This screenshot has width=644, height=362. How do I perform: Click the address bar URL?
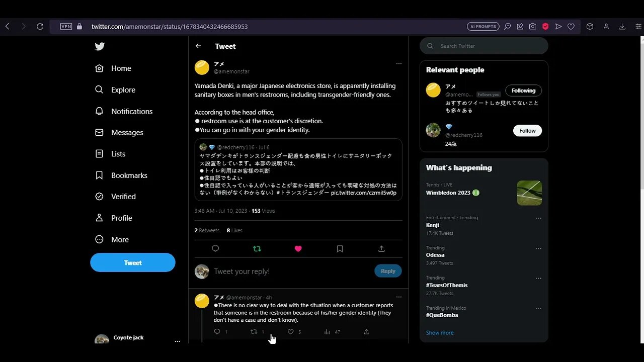(170, 27)
